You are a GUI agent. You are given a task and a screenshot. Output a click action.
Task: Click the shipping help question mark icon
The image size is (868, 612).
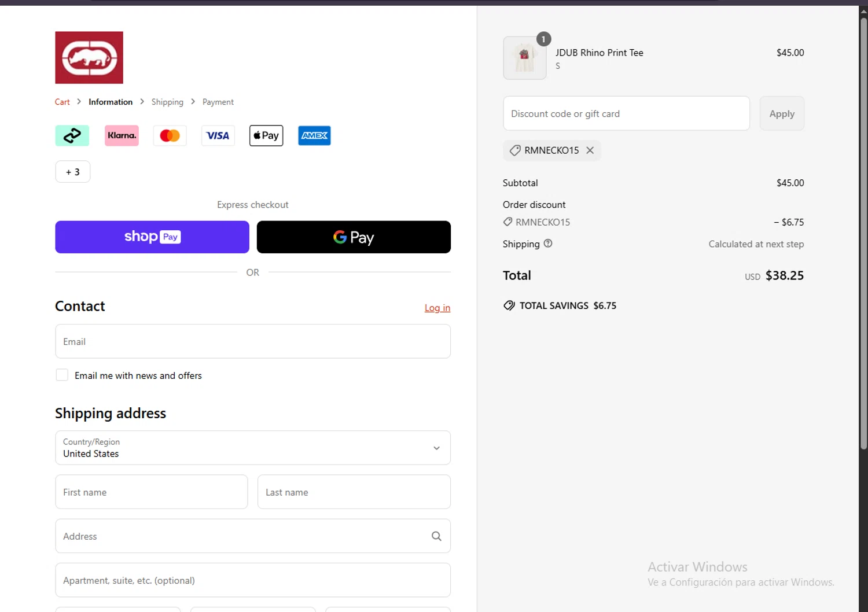tap(548, 244)
